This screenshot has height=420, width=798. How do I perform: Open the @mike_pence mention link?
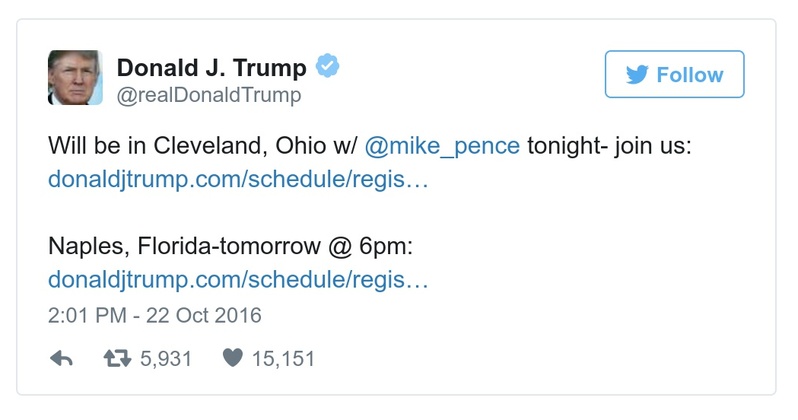click(441, 145)
